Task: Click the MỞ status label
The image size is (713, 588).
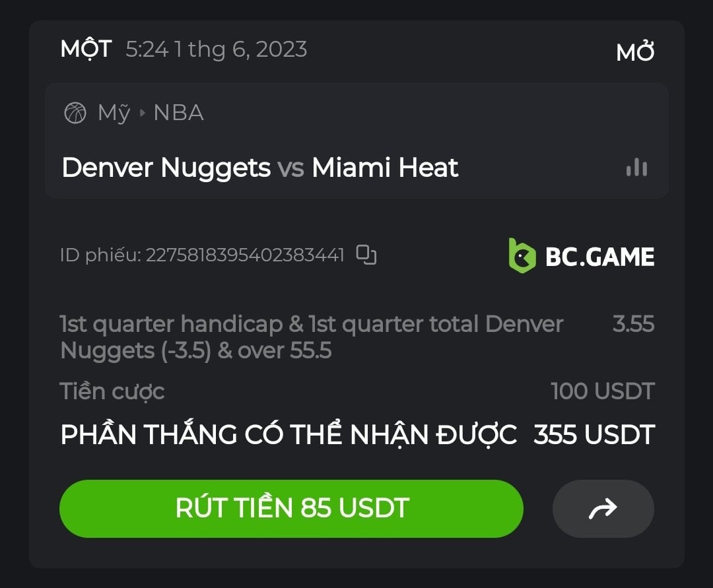Action: 635,51
